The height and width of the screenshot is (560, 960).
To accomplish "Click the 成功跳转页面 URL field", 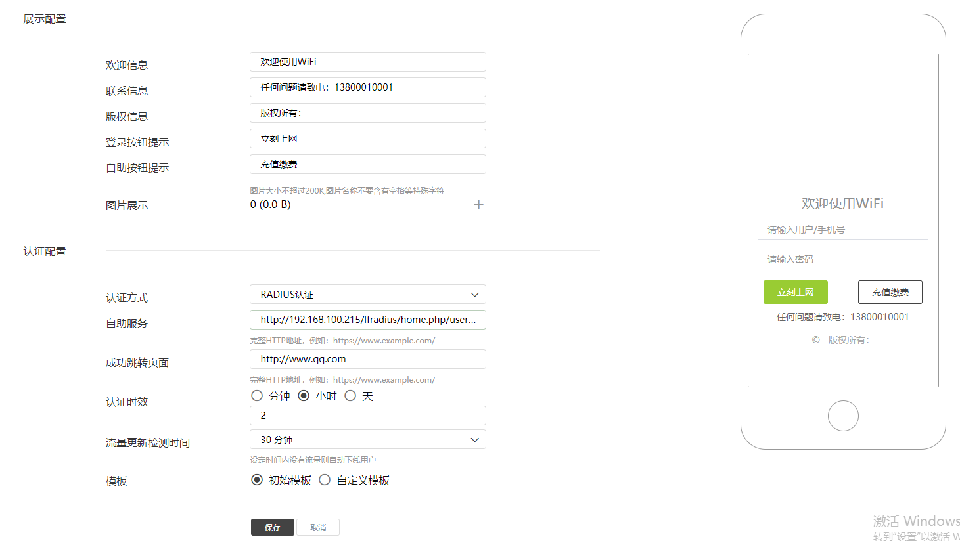I will (367, 359).
